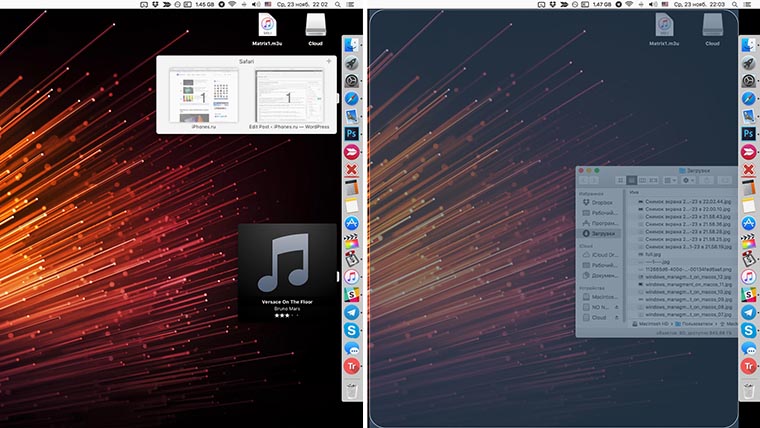Click Macintosh HD in the Finder path bar
Viewport: 760px width, 428px height.
click(650, 324)
